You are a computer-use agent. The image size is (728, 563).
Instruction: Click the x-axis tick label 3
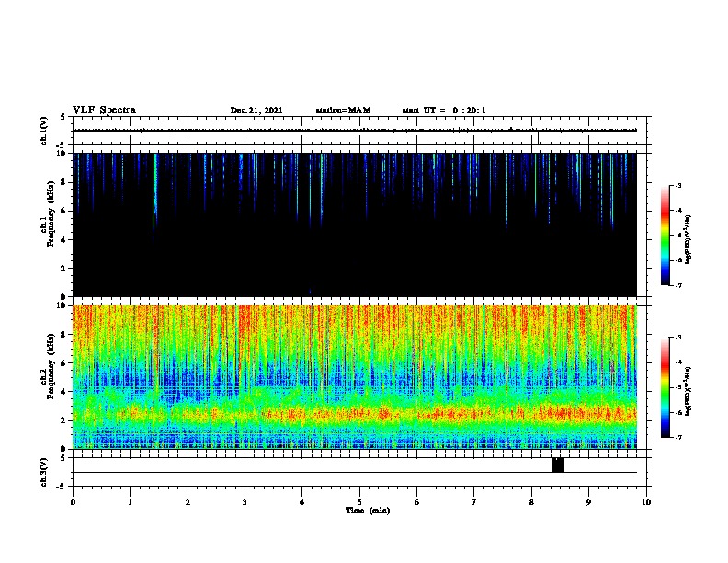[245, 502]
